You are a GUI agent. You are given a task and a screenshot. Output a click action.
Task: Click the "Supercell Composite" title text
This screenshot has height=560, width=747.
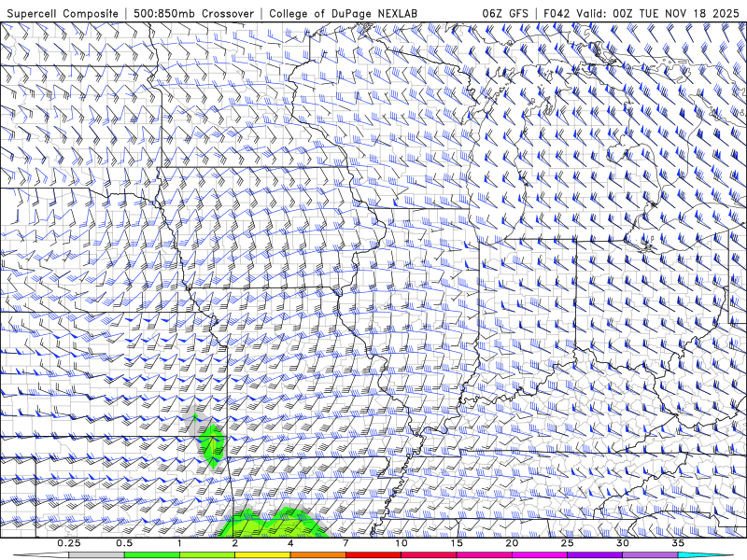coord(63,13)
